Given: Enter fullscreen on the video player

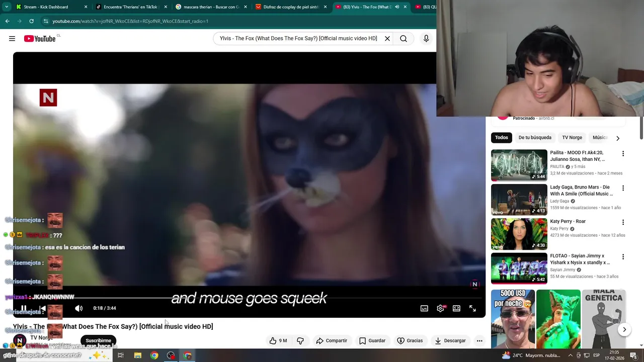Looking at the screenshot, I should tap(472, 308).
